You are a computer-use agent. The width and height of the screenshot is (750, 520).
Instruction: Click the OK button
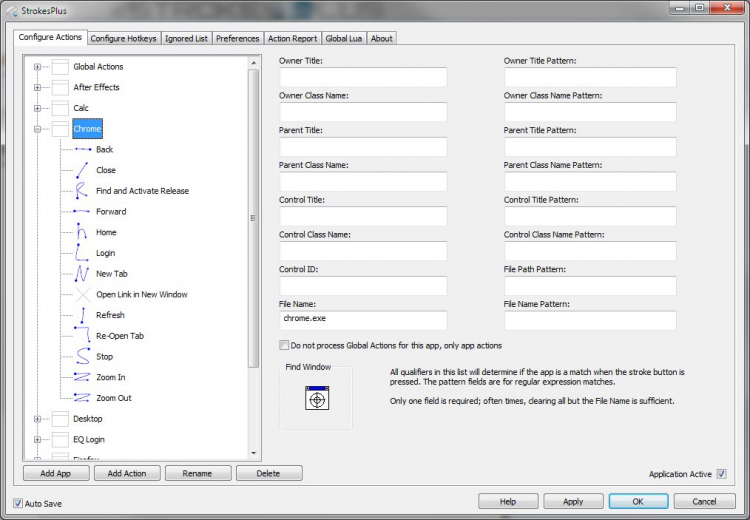pyautogui.click(x=638, y=501)
